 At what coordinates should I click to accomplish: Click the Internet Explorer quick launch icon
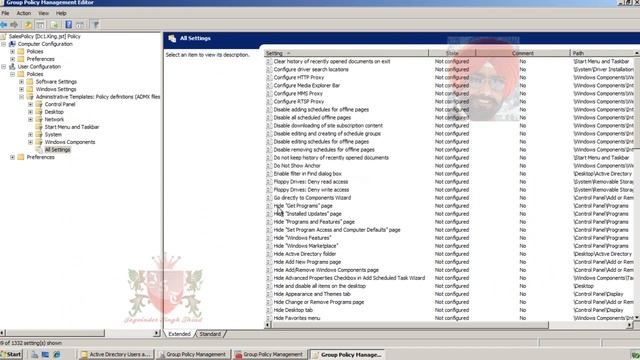coord(56,355)
